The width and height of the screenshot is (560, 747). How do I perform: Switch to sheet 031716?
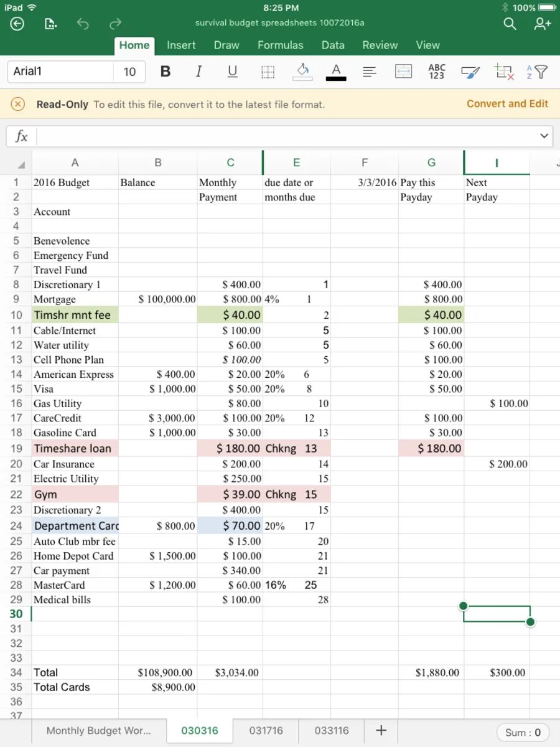pos(266,731)
